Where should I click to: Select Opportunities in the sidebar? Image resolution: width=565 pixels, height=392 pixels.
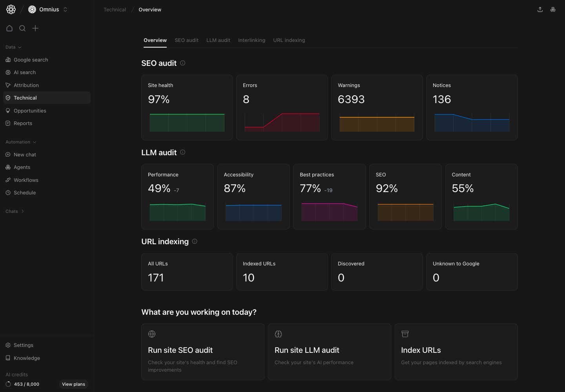[30, 111]
